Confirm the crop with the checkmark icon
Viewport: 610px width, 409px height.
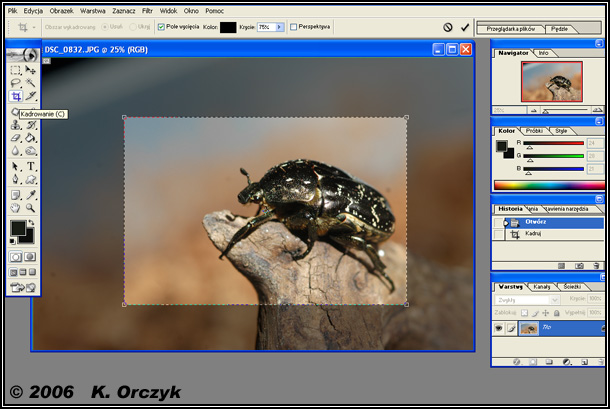(465, 27)
